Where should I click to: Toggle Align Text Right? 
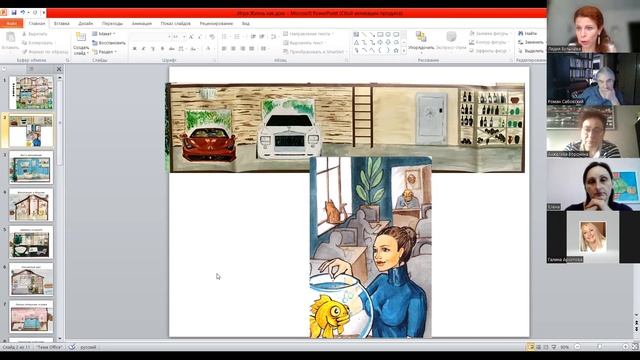click(x=242, y=49)
